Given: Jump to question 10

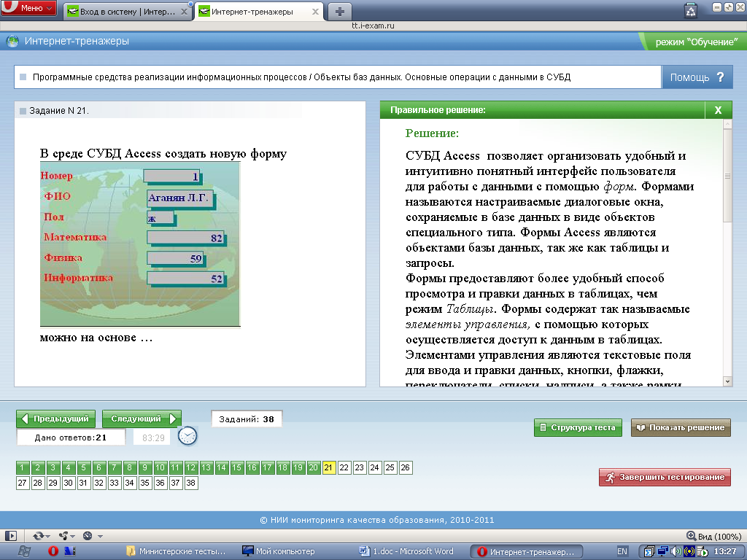Looking at the screenshot, I should (160, 467).
